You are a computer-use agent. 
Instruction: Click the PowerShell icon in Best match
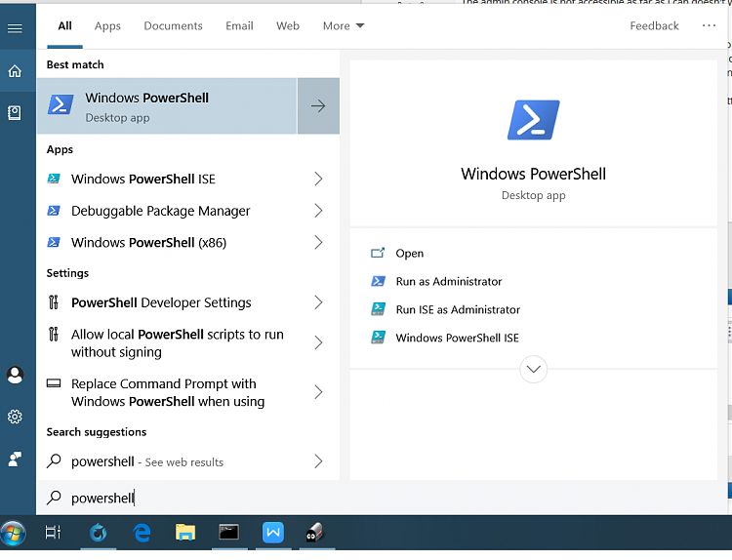pyautogui.click(x=61, y=104)
